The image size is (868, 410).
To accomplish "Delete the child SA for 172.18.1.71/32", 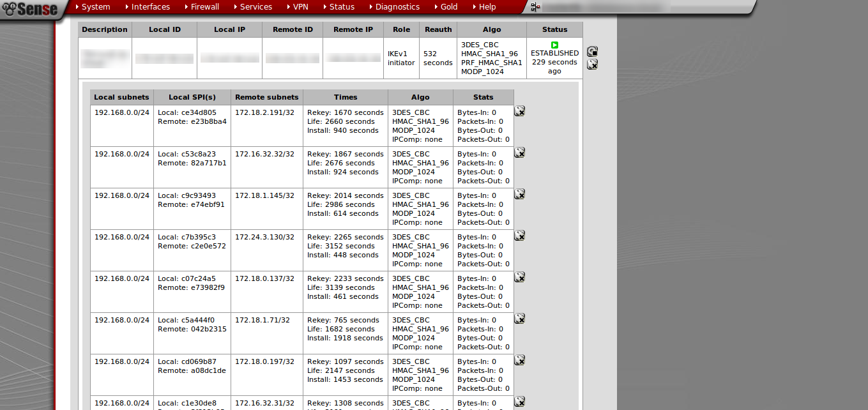I will coord(520,318).
